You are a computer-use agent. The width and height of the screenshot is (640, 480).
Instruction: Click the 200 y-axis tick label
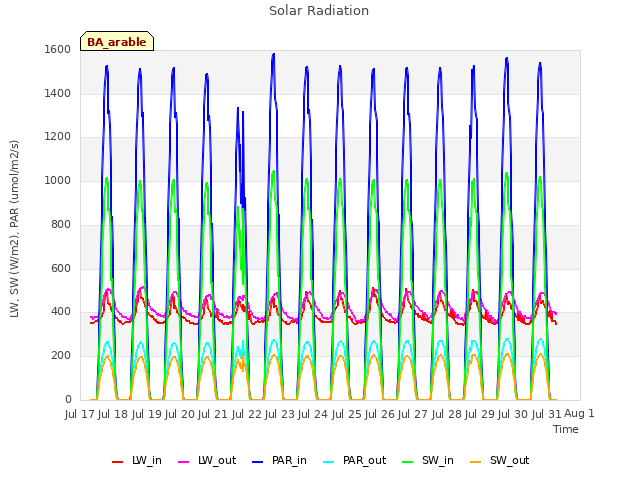[x=61, y=356]
